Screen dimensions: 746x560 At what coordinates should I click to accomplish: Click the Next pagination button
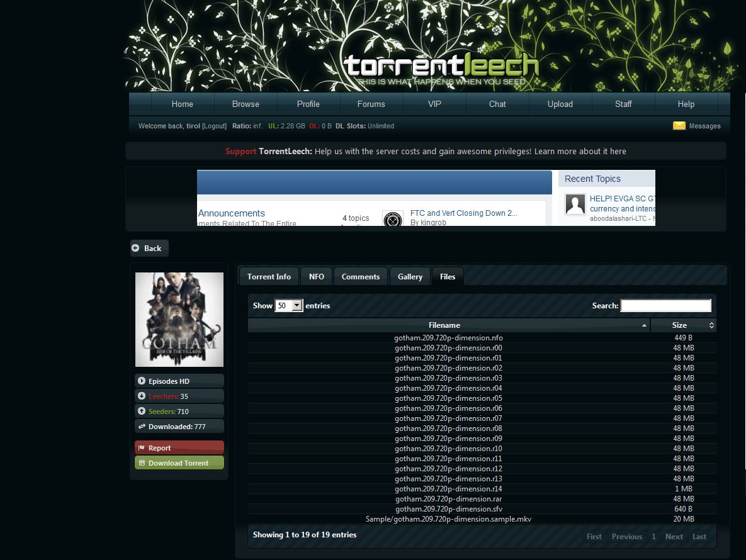(674, 536)
